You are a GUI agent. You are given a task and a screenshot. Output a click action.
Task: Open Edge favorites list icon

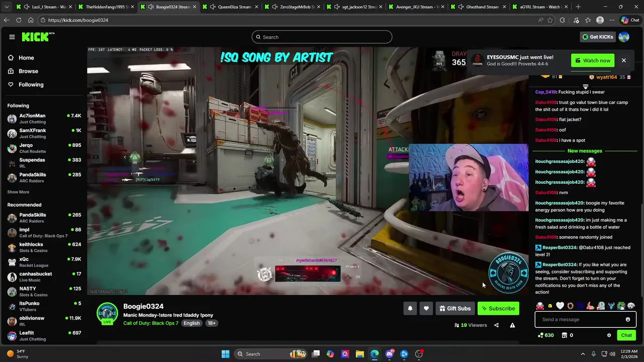point(588,20)
